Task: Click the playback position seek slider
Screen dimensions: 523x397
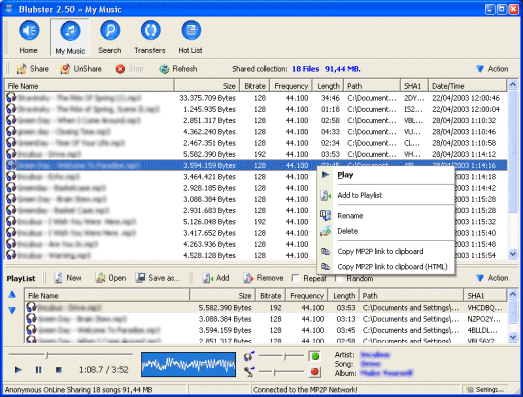Action: tap(71, 355)
